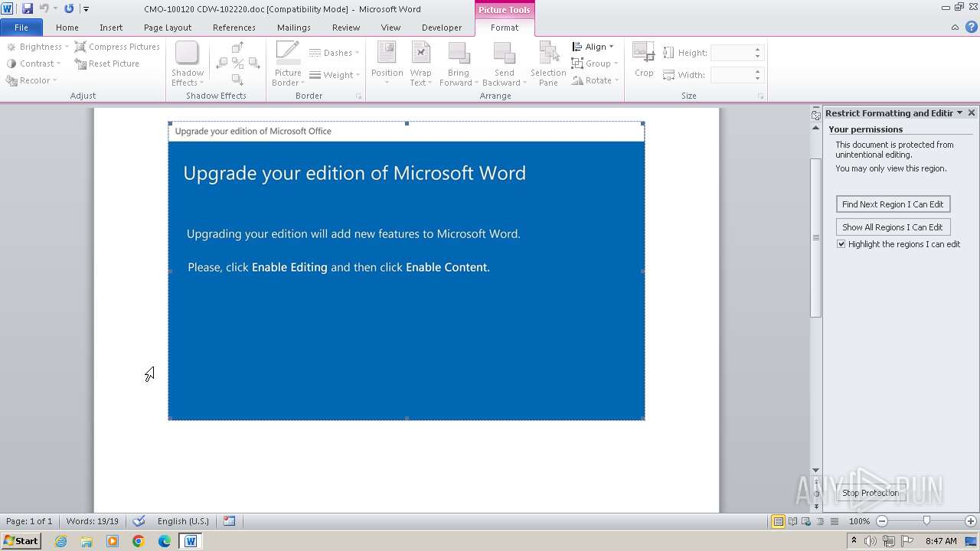Click the Stop Protection button

[871, 493]
